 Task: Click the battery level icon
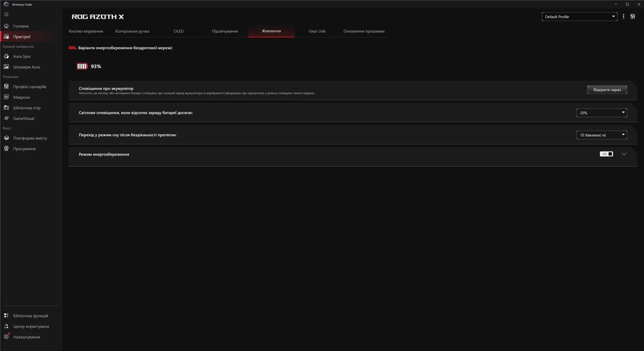[82, 66]
